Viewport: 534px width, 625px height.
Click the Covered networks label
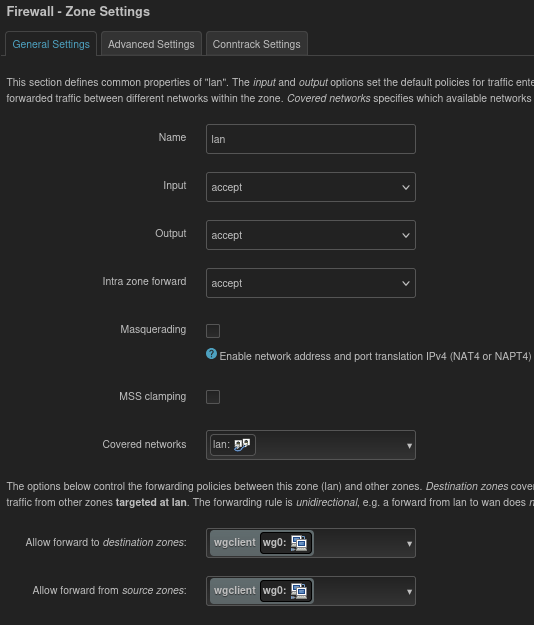coord(144,444)
